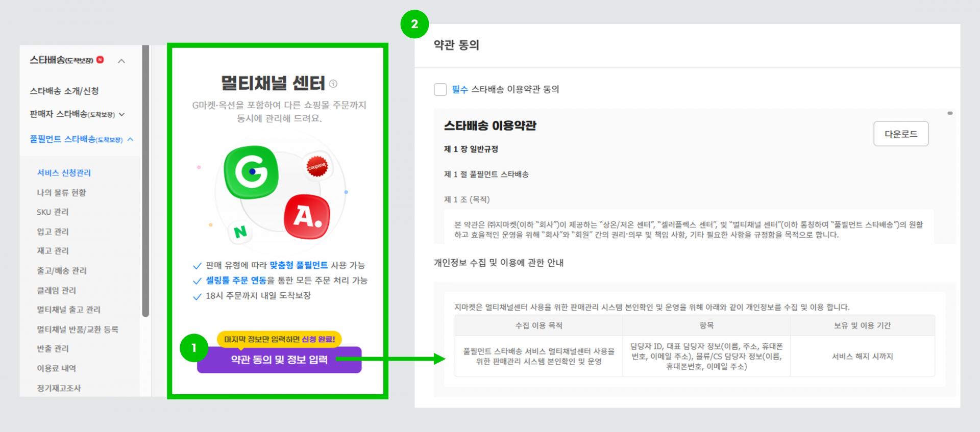Open 정기재고조사 menu item
980x432 pixels.
tap(59, 388)
